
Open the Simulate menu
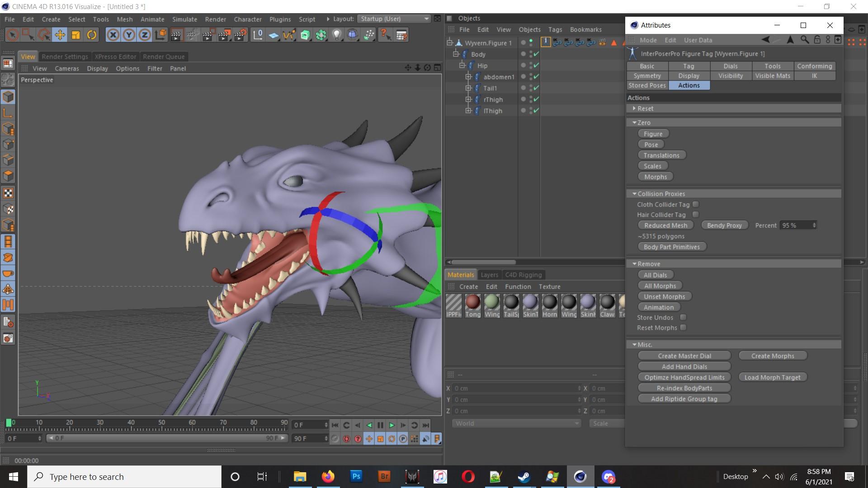click(184, 19)
